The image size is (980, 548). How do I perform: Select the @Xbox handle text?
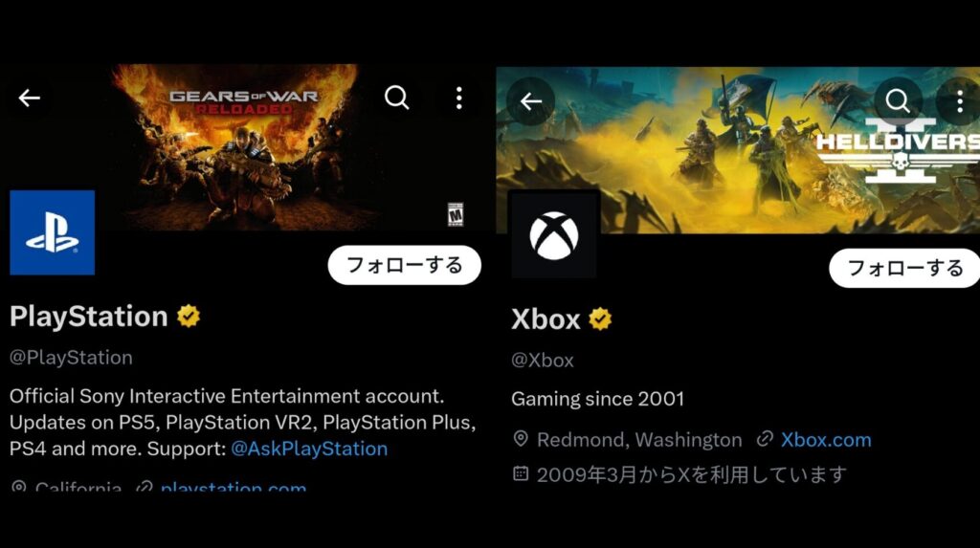pyautogui.click(x=543, y=361)
